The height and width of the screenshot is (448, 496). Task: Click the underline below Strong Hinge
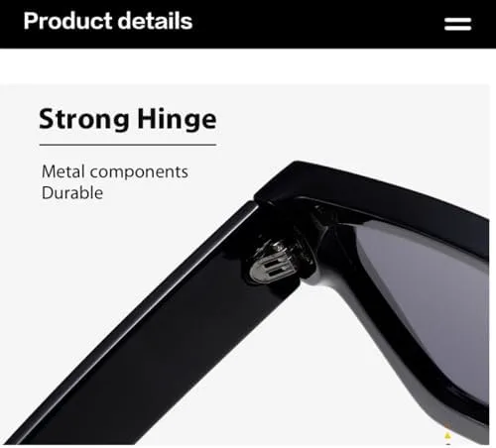point(128,145)
